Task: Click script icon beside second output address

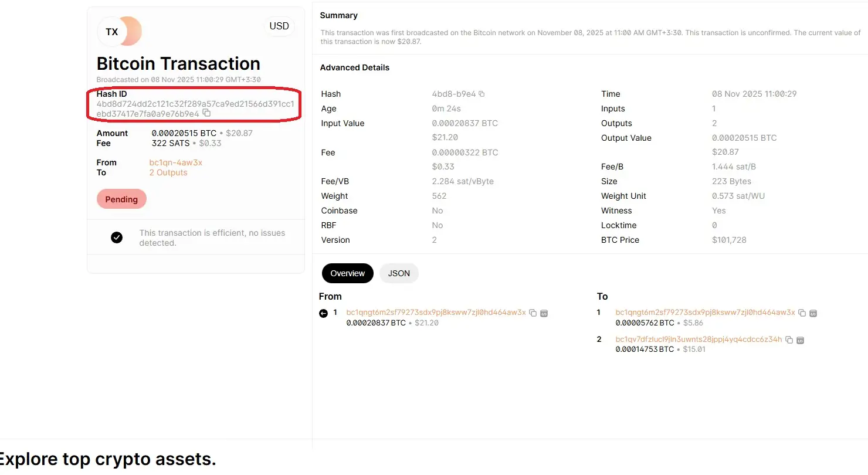Action: click(800, 340)
